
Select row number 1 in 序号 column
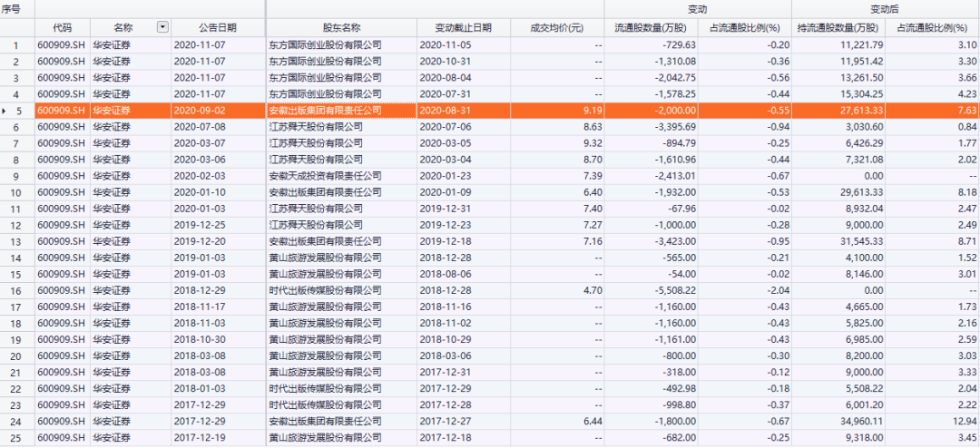17,45
